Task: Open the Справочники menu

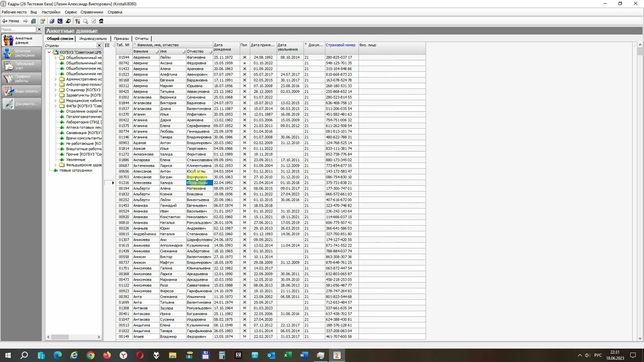Action: (x=92, y=12)
